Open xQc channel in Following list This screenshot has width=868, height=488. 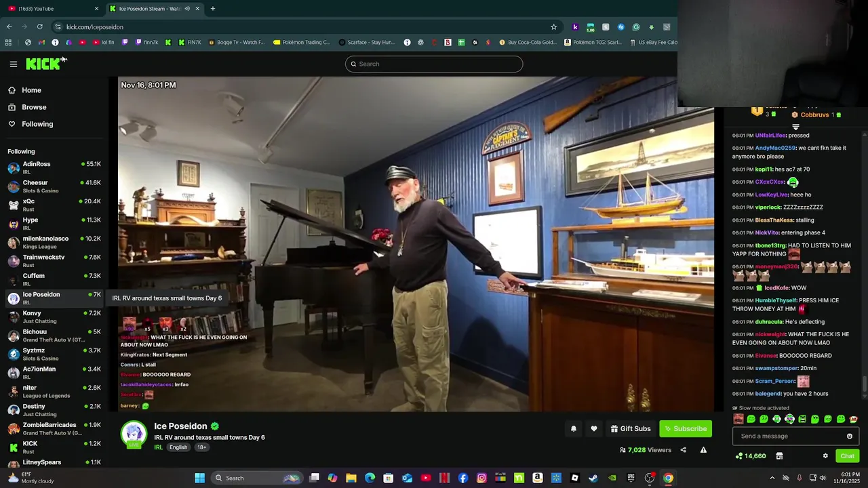[x=54, y=205]
